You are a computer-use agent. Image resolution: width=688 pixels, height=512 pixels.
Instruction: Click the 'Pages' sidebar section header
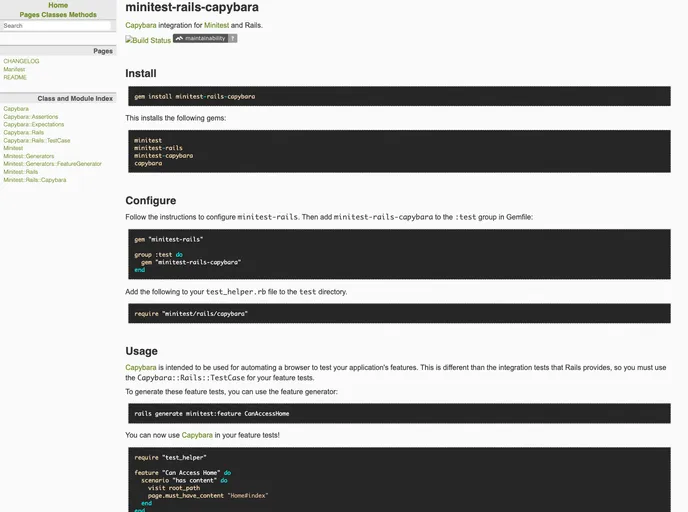103,51
